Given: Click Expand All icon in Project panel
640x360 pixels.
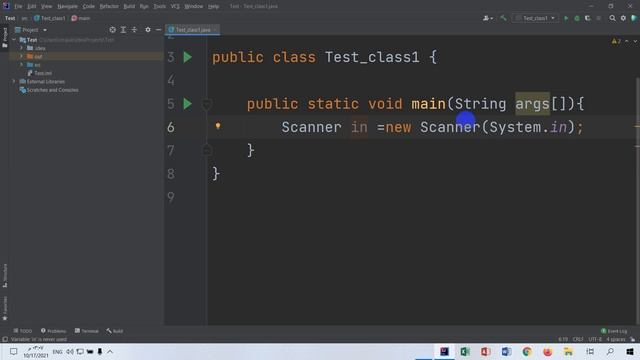Looking at the screenshot, I should pos(123,30).
